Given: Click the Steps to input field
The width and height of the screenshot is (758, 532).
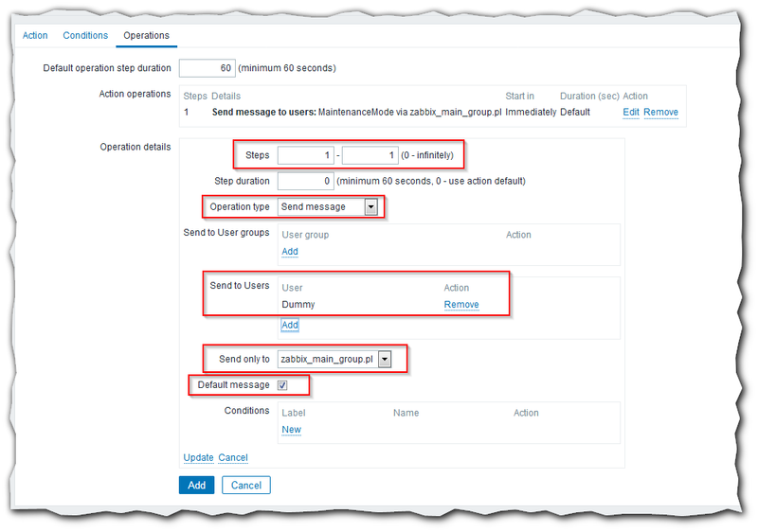Looking at the screenshot, I should click(x=370, y=155).
